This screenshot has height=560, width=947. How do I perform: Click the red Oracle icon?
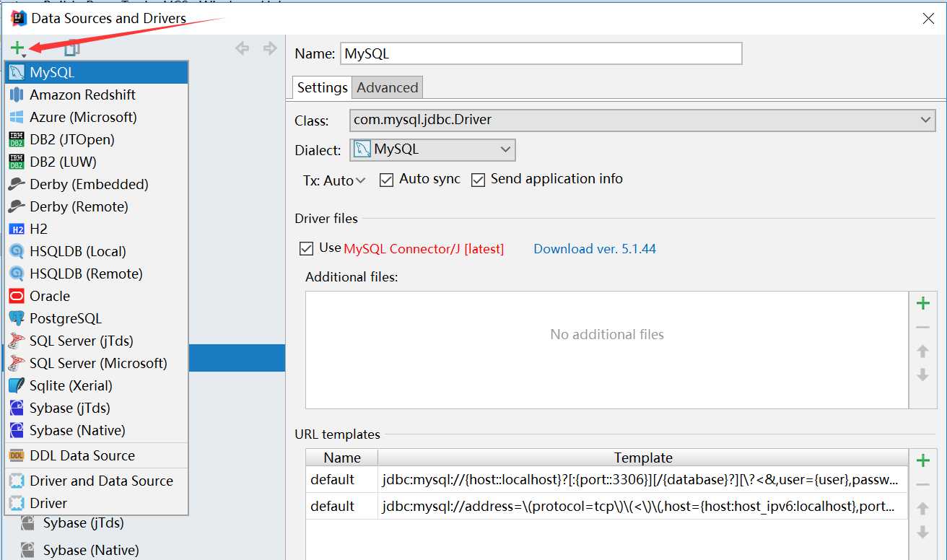coord(17,296)
